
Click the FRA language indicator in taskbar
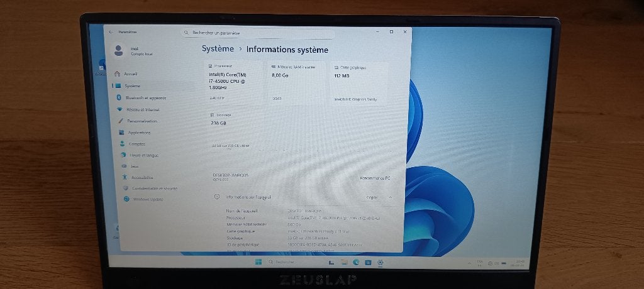point(479,263)
